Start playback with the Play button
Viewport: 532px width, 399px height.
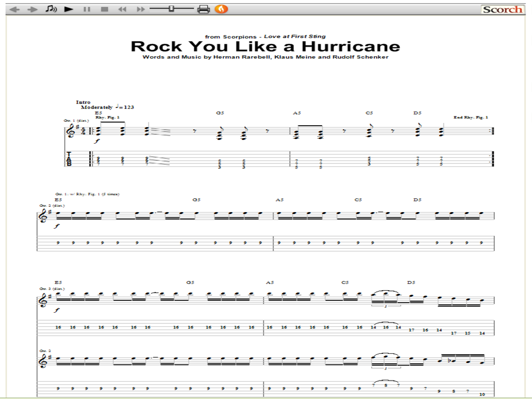tap(68, 9)
